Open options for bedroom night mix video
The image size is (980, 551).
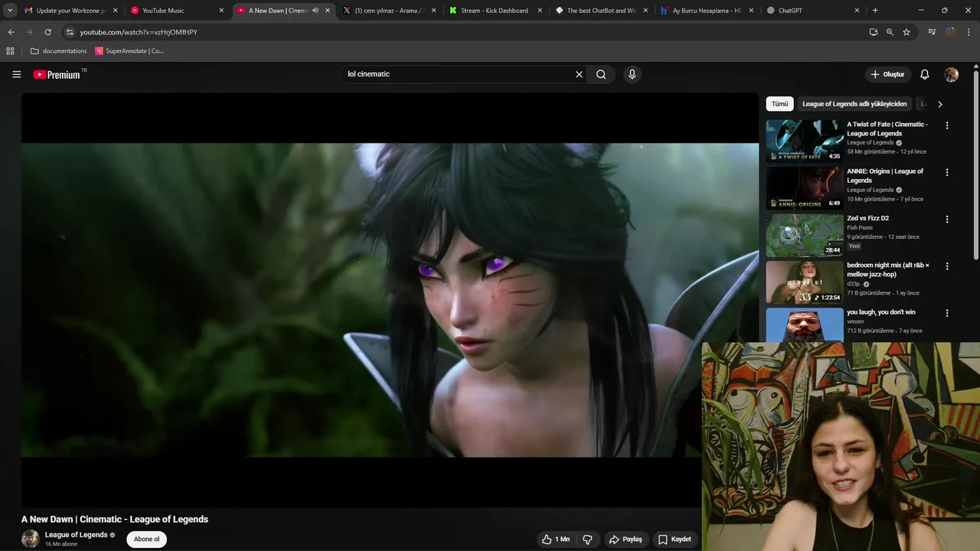(947, 266)
